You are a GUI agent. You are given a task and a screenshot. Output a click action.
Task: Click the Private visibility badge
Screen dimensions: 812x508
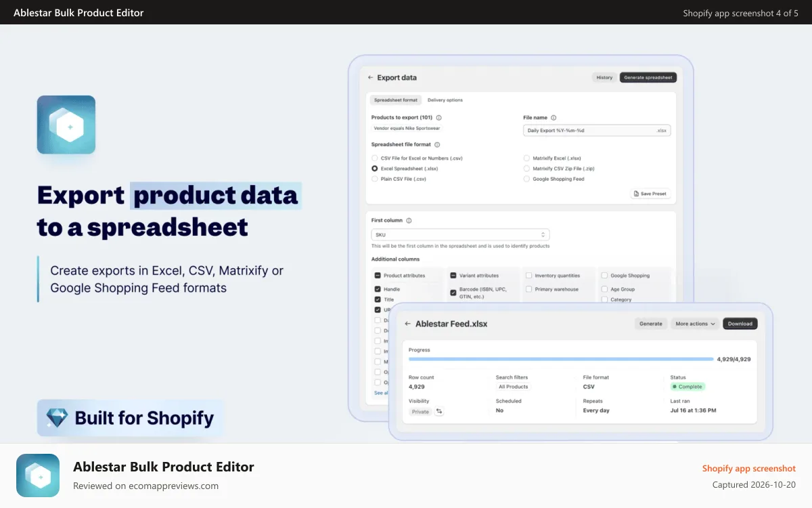[420, 412]
